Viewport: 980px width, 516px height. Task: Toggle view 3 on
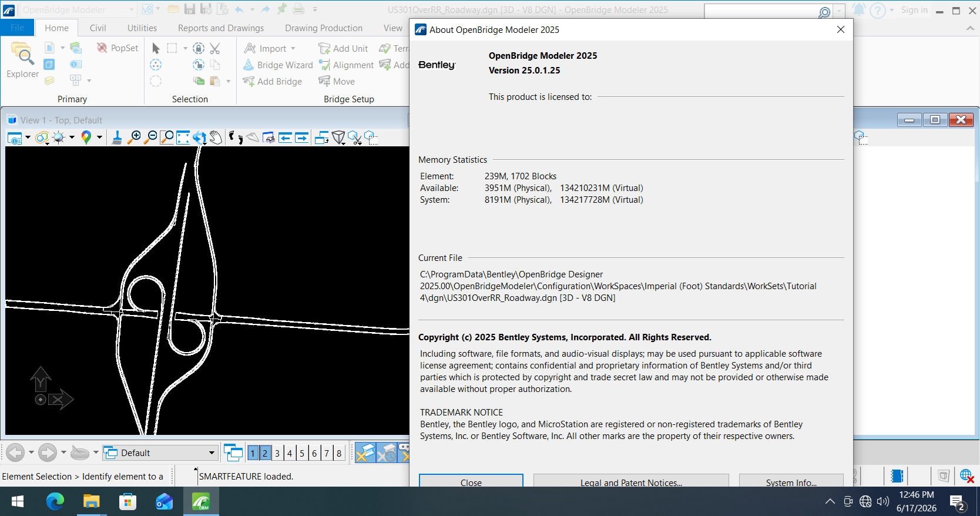[277, 453]
